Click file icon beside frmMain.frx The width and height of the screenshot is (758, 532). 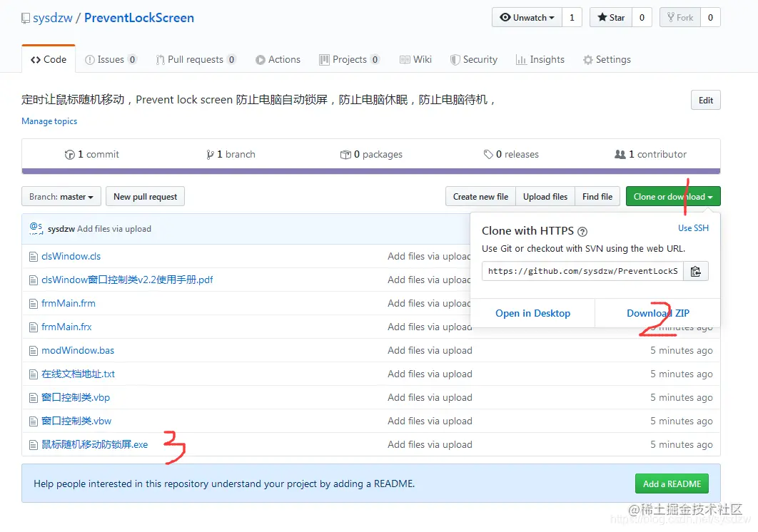click(34, 327)
